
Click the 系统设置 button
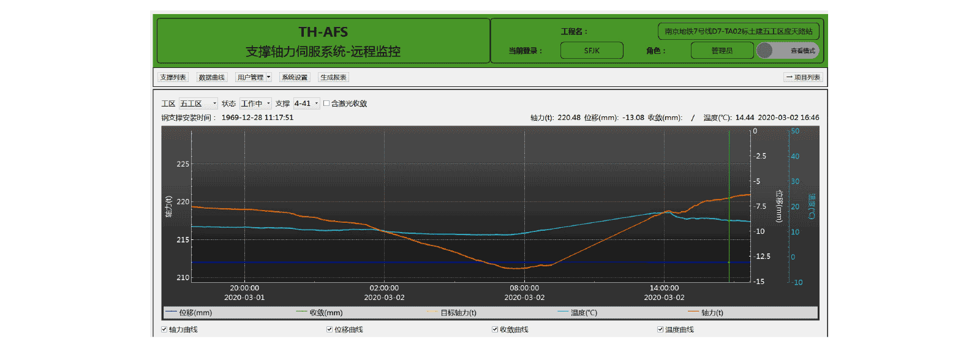(x=295, y=77)
